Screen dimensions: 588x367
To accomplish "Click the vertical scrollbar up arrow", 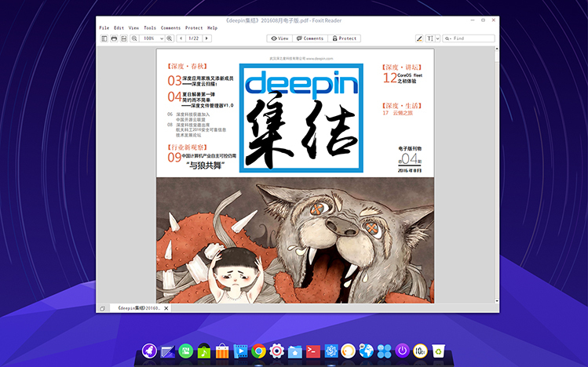I will point(497,49).
